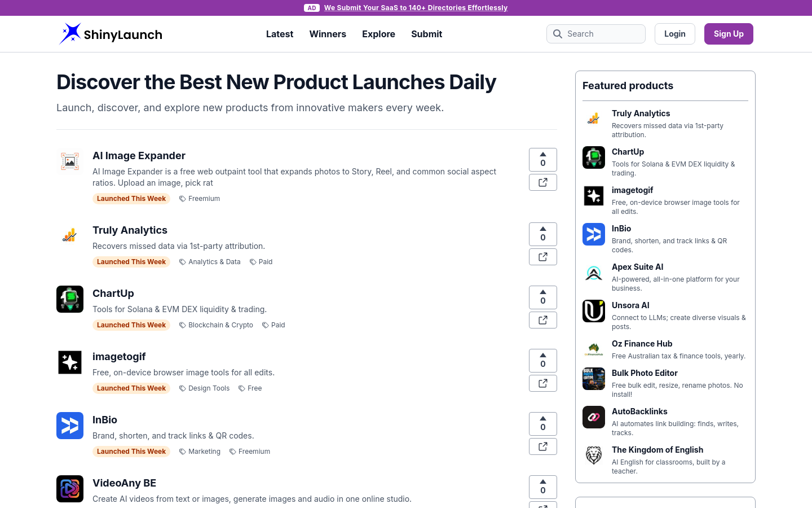The image size is (812, 508).
Task: Open ChartUp external link icon
Action: [543, 320]
